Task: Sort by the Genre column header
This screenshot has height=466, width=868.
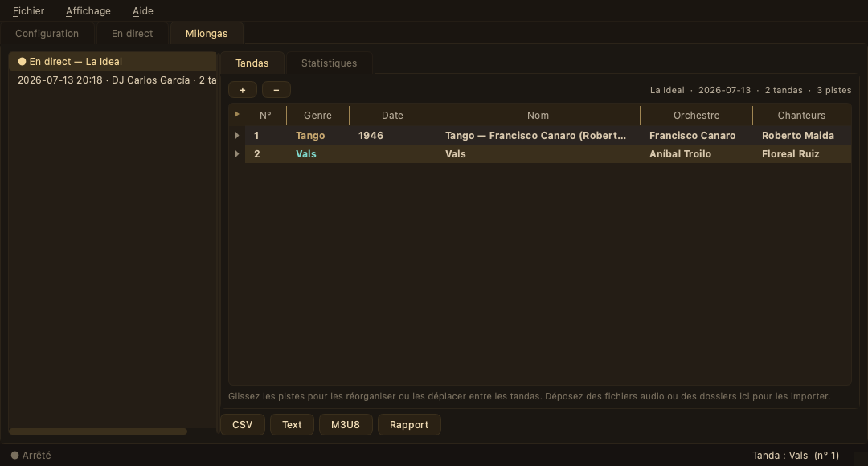Action: point(317,115)
